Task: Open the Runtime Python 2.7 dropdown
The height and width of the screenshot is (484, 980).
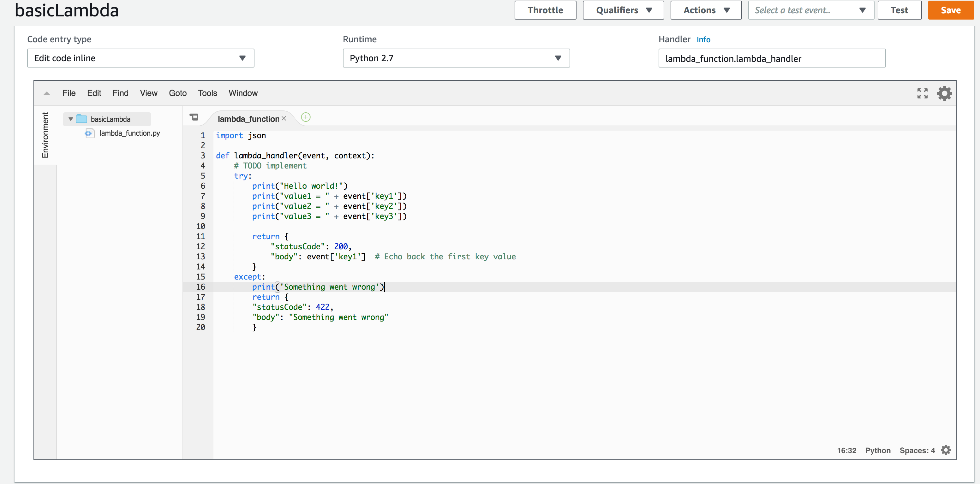Action: (456, 58)
